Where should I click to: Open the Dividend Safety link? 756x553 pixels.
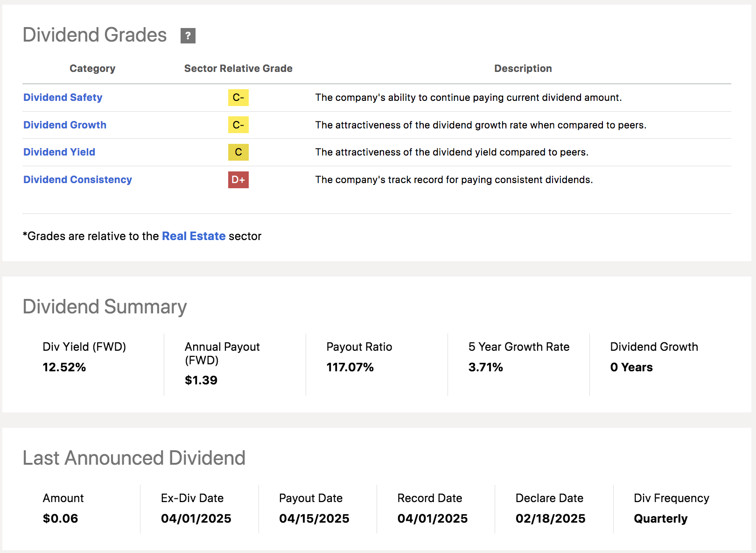pyautogui.click(x=63, y=98)
